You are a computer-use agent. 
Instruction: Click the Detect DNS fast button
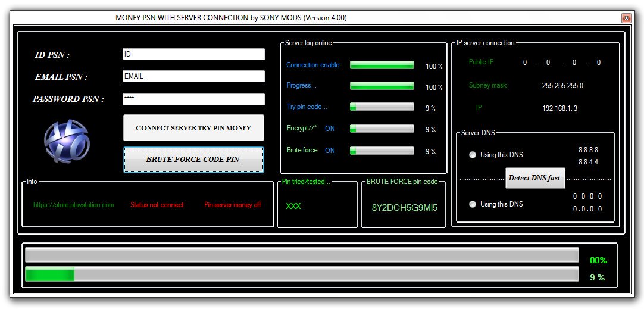[535, 178]
